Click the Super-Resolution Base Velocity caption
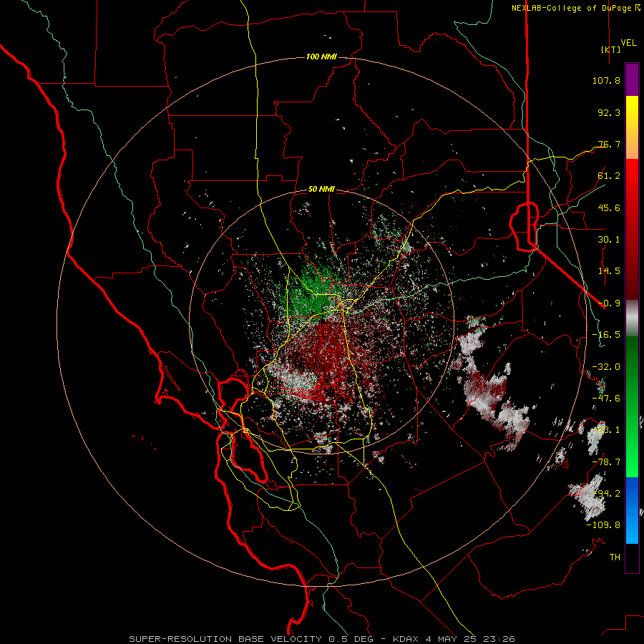Viewport: 644px width, 644px height. (x=321, y=639)
